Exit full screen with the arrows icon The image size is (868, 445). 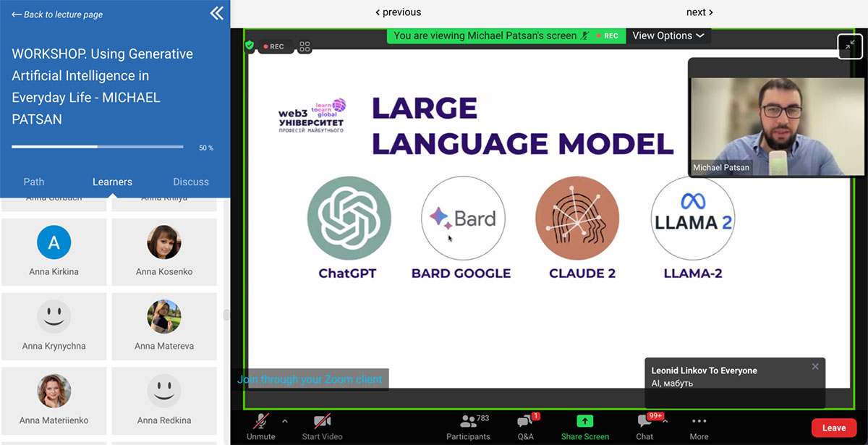[x=850, y=46]
